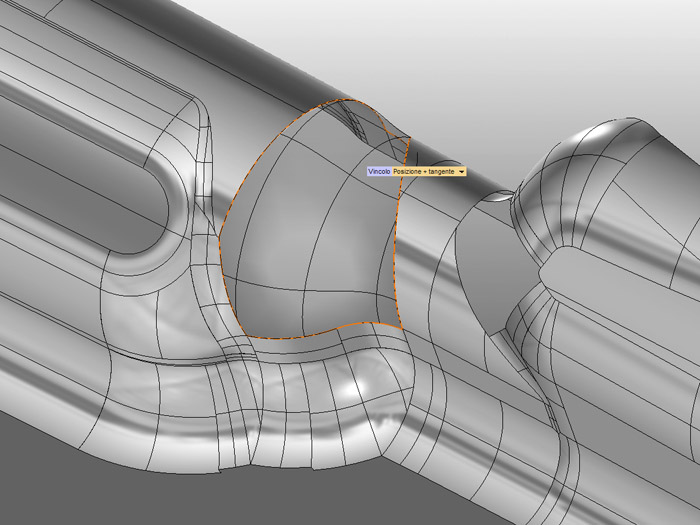Click the purple Vincolo label
Screen dimensions: 700x525
pos(379,172)
